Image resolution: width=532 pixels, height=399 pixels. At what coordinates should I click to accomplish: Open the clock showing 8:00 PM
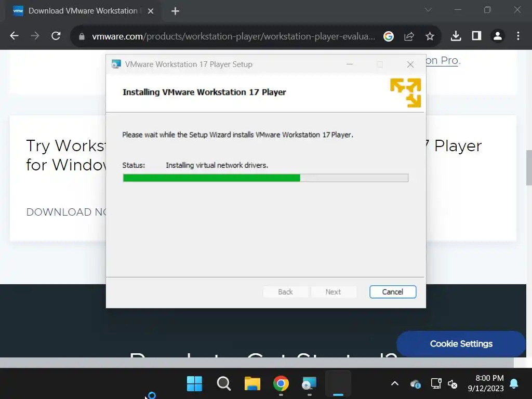tap(486, 383)
